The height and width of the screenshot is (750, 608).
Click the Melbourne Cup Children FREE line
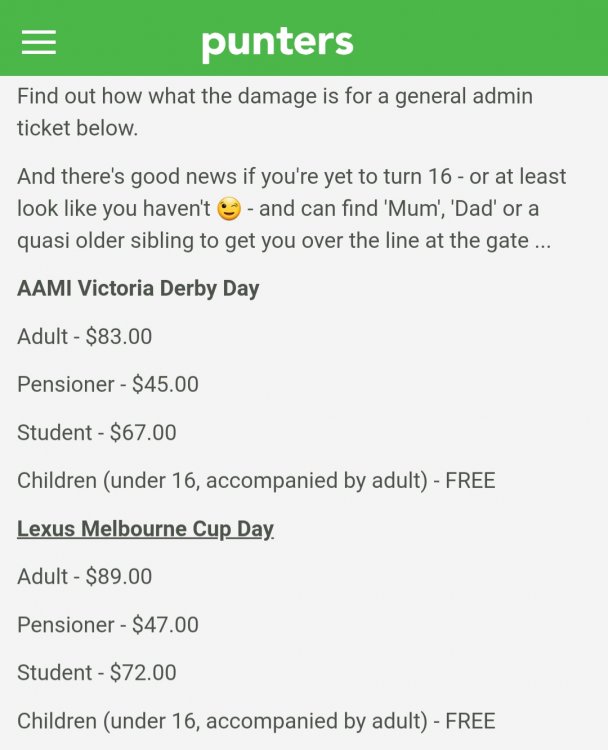(x=256, y=721)
